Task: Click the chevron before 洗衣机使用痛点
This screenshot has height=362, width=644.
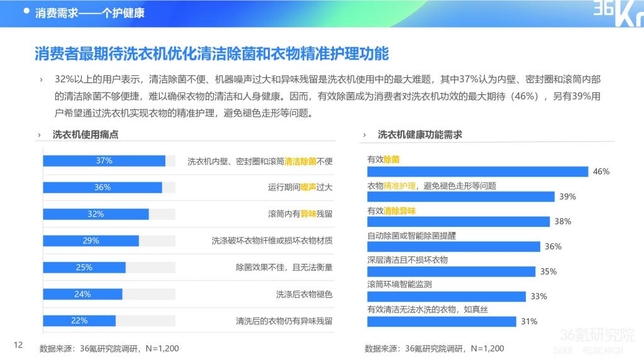Action: 40,135
